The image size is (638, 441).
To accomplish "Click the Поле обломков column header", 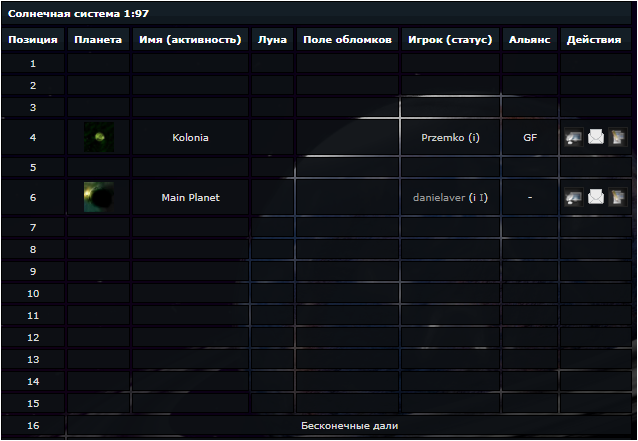I will coord(347,39).
